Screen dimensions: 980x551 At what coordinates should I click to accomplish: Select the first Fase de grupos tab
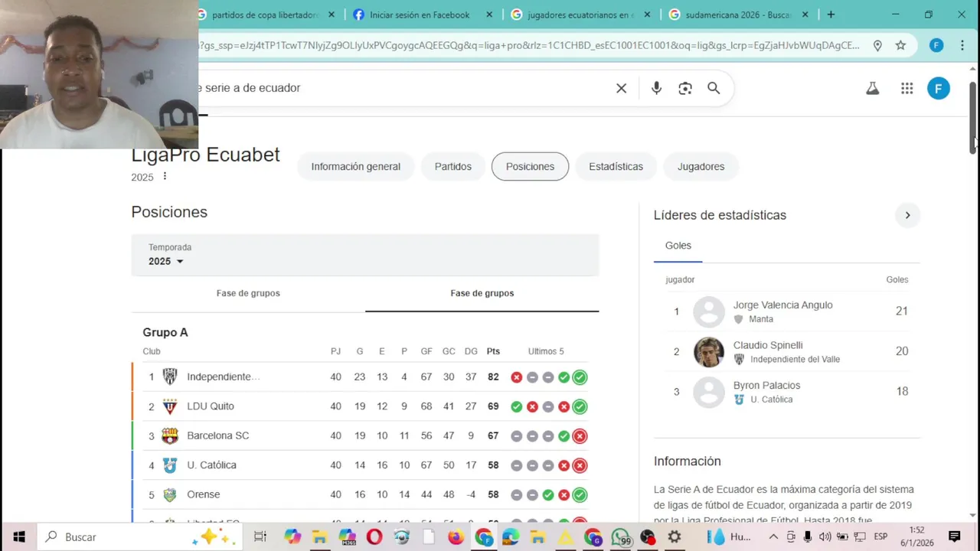coord(248,293)
